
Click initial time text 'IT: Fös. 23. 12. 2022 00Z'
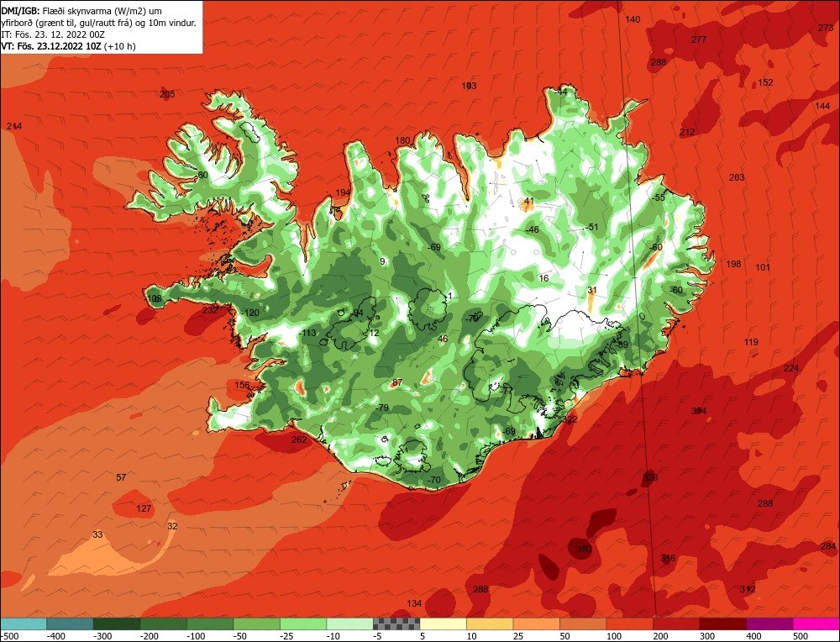click(x=53, y=34)
